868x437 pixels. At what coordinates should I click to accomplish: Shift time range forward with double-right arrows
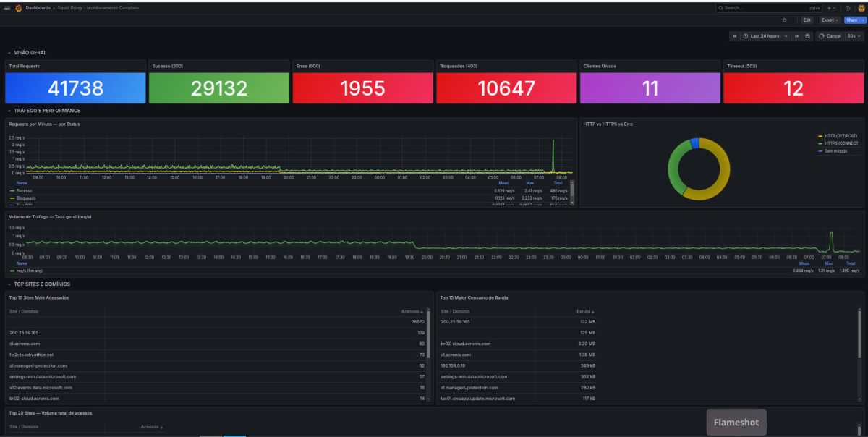(797, 36)
